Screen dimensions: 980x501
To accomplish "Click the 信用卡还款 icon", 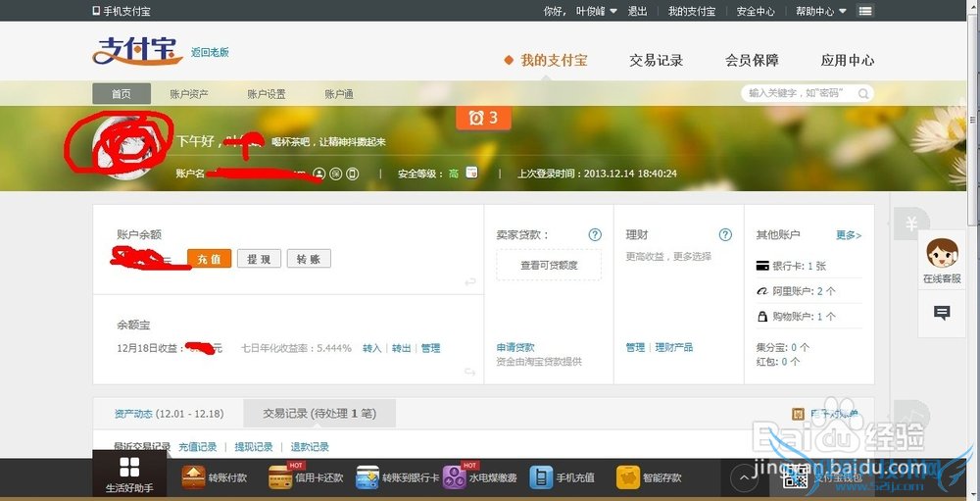I will (280, 477).
